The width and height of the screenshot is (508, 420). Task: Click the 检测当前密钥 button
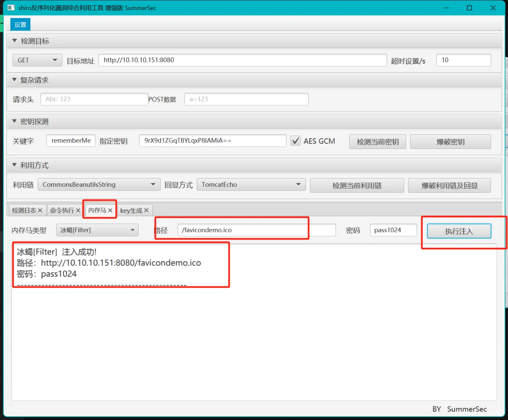click(x=378, y=142)
